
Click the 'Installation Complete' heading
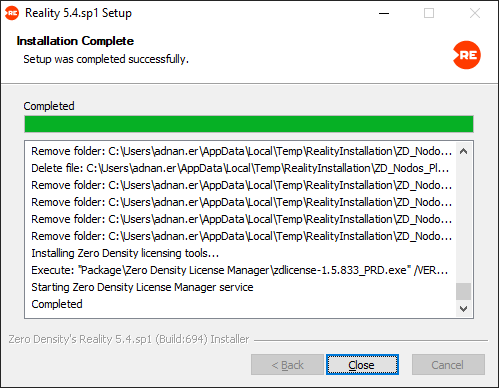click(75, 41)
